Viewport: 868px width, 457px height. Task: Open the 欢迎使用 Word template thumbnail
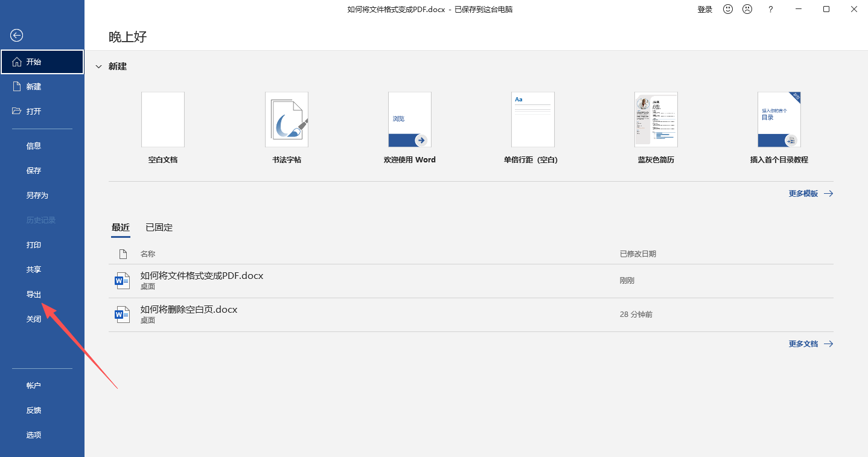tap(410, 120)
